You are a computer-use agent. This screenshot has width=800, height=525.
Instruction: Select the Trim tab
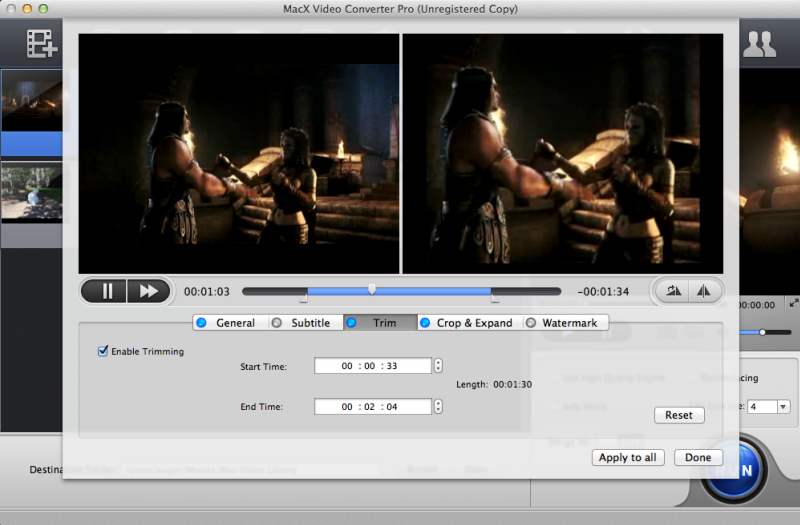point(380,322)
